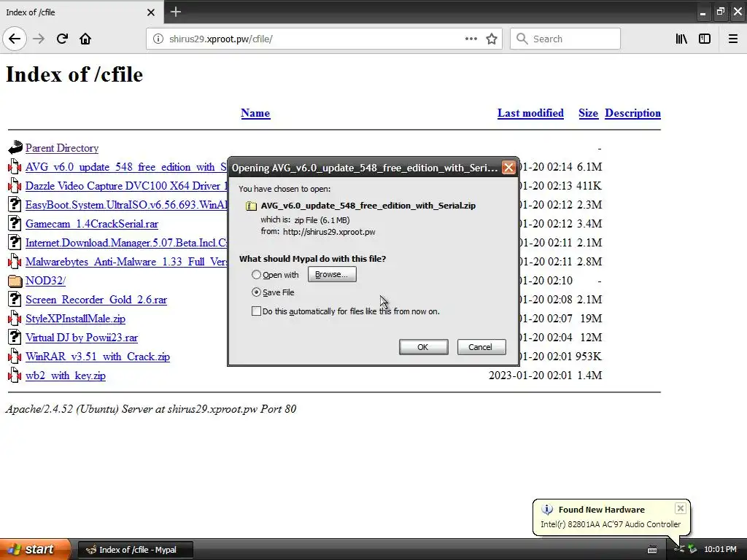747x560 pixels.
Task: Open the NOD32/ directory link
Action: (x=46, y=281)
